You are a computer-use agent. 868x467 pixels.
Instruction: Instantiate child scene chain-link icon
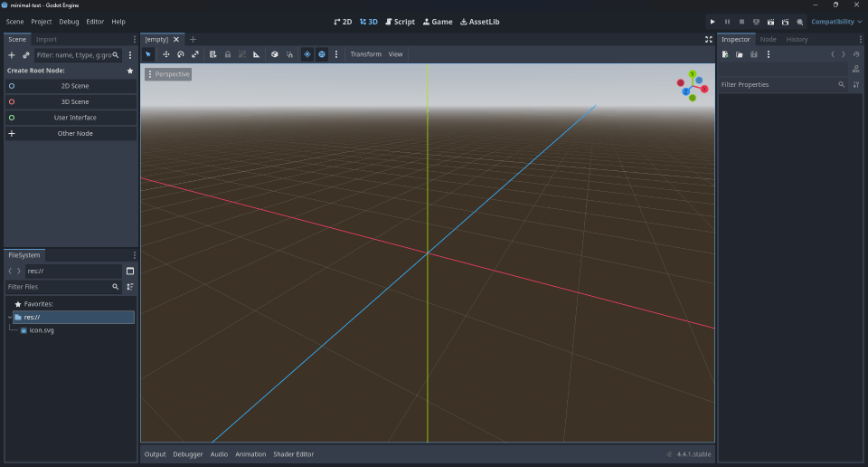(26, 55)
